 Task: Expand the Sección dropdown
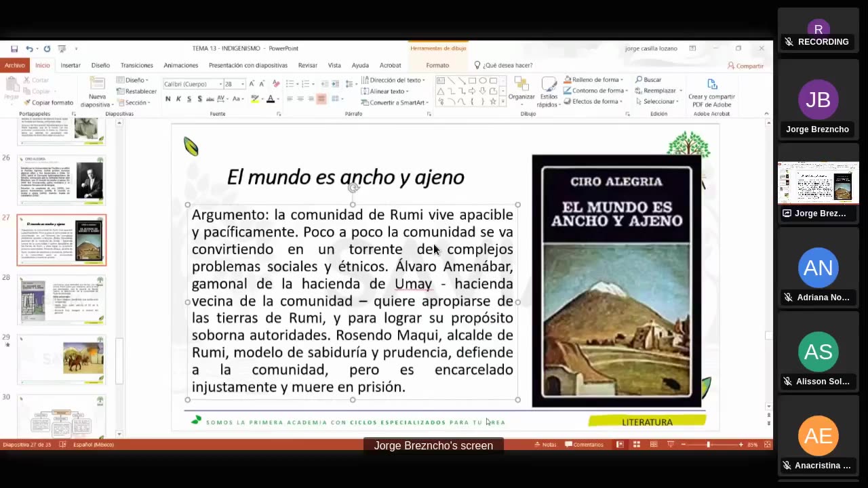click(x=133, y=102)
